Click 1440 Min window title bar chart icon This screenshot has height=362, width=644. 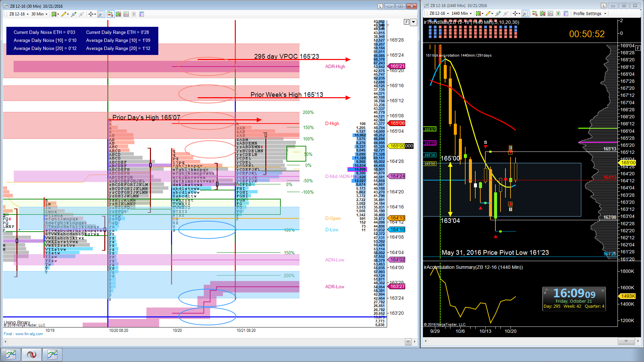(426, 5)
